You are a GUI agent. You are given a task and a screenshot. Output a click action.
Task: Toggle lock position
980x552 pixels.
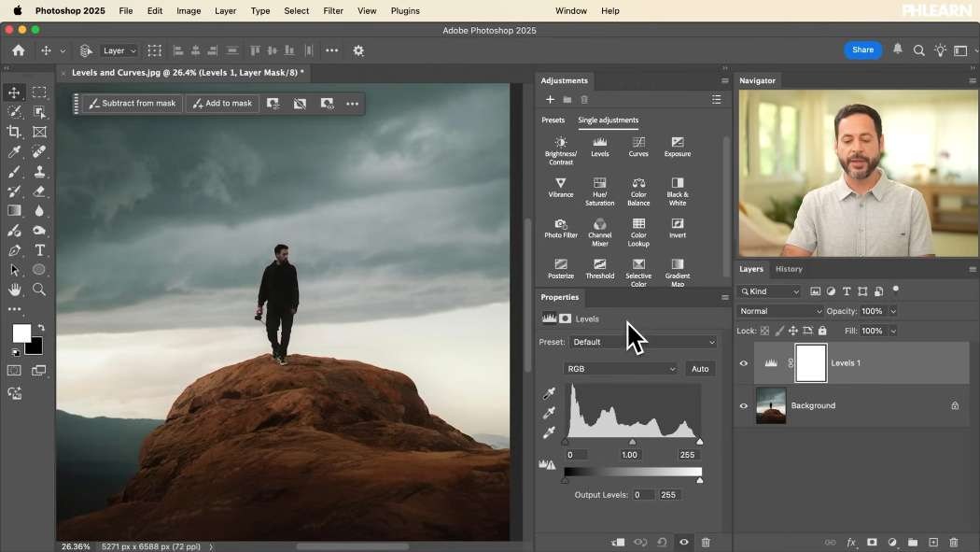click(x=793, y=331)
